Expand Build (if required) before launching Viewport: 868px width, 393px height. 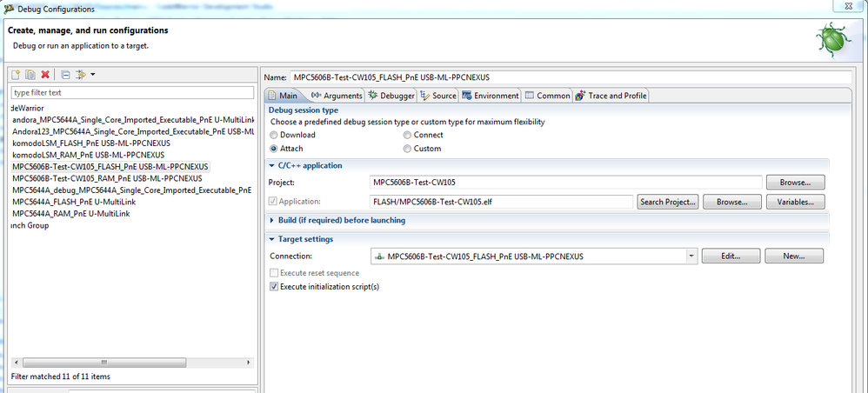pos(272,220)
